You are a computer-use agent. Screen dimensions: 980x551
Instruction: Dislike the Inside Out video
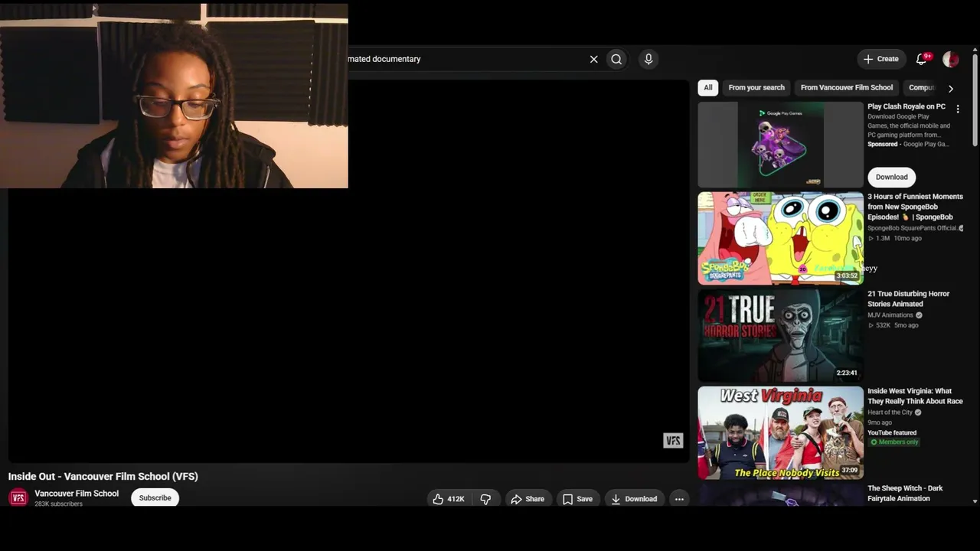(x=485, y=499)
